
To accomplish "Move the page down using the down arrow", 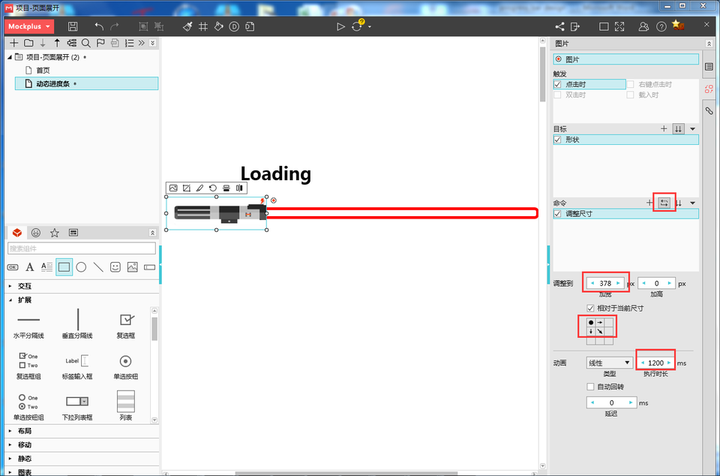I will click(43, 43).
